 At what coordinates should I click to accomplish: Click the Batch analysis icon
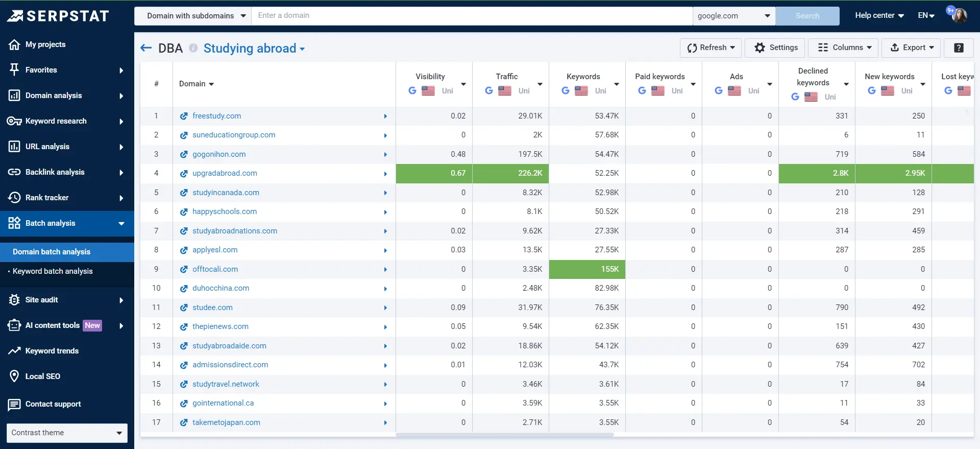[14, 223]
